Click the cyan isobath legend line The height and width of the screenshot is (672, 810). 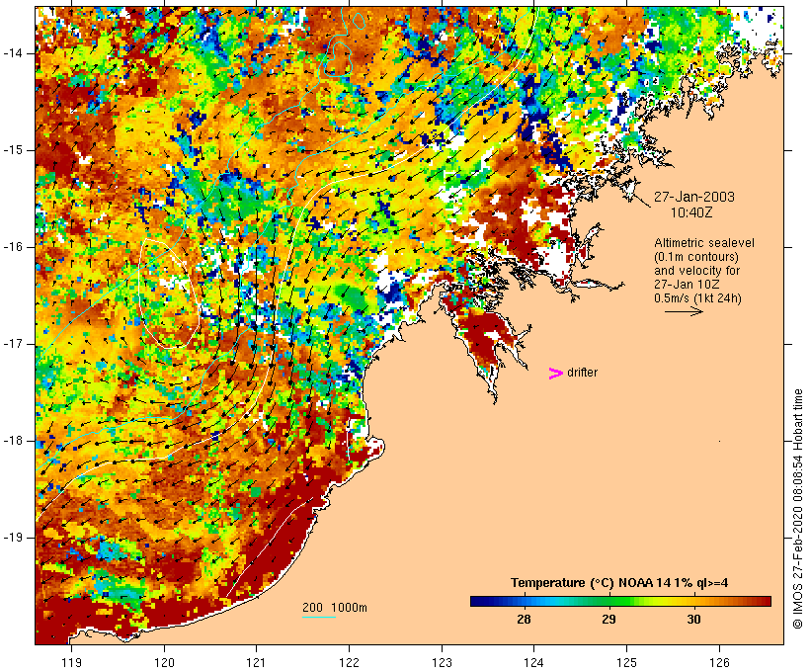pyautogui.click(x=319, y=617)
